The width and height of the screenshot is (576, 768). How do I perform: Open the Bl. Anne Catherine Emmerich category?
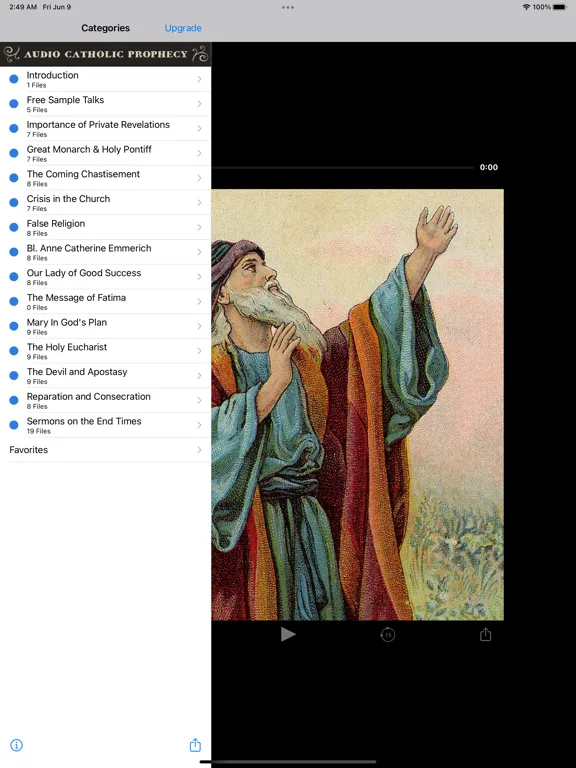[x=105, y=252]
